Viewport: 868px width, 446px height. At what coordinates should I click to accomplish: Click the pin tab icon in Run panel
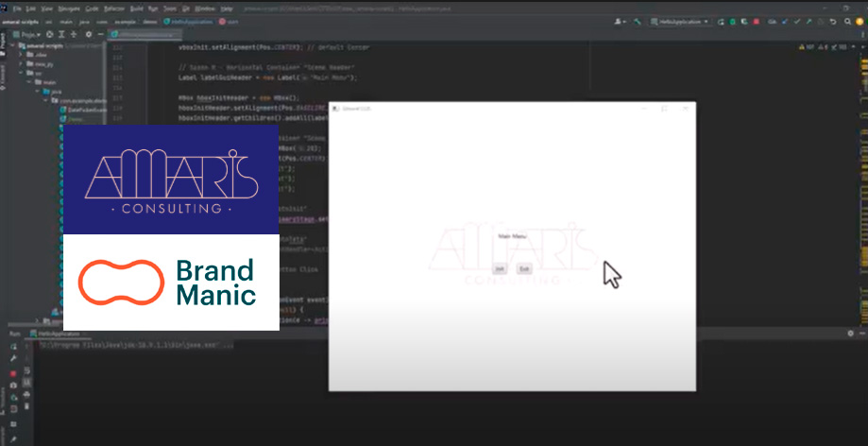click(x=13, y=440)
